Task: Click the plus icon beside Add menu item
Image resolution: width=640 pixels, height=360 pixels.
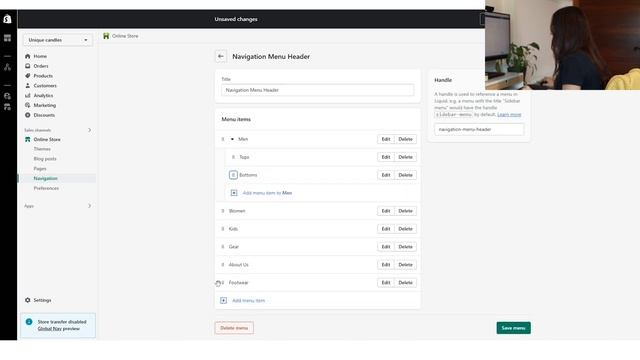Action: 223,300
